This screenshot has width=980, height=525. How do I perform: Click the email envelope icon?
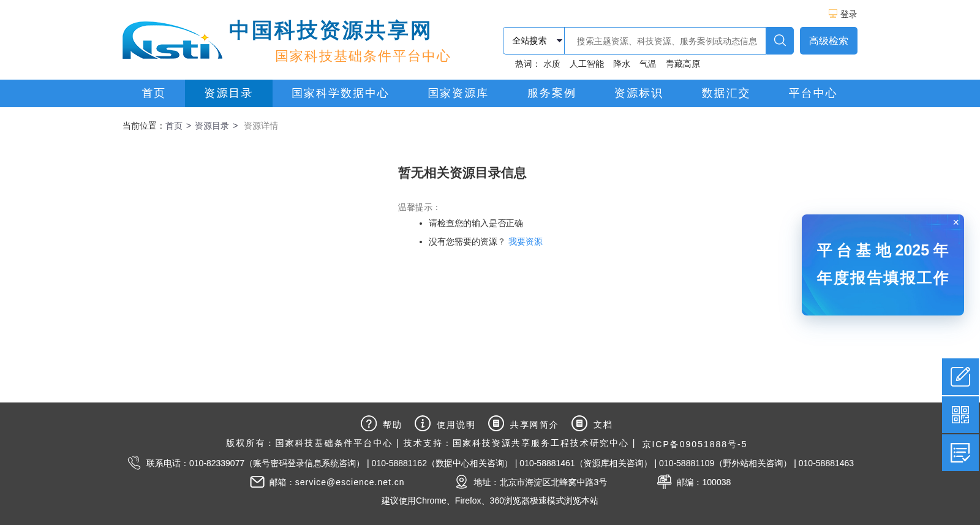tap(257, 482)
